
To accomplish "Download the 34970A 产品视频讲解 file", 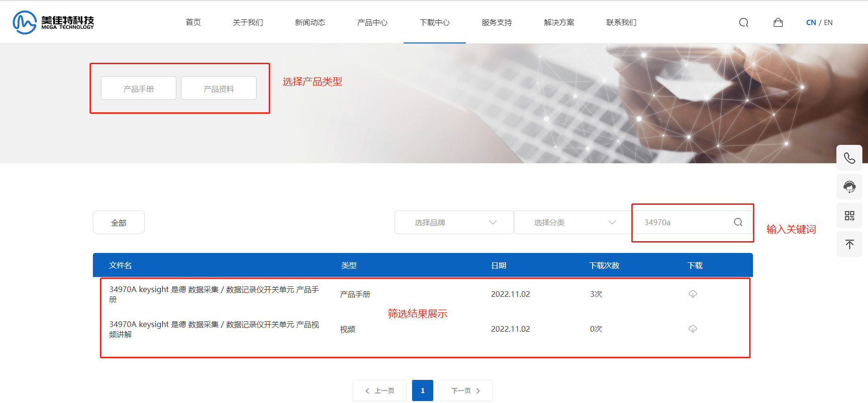I will (693, 329).
